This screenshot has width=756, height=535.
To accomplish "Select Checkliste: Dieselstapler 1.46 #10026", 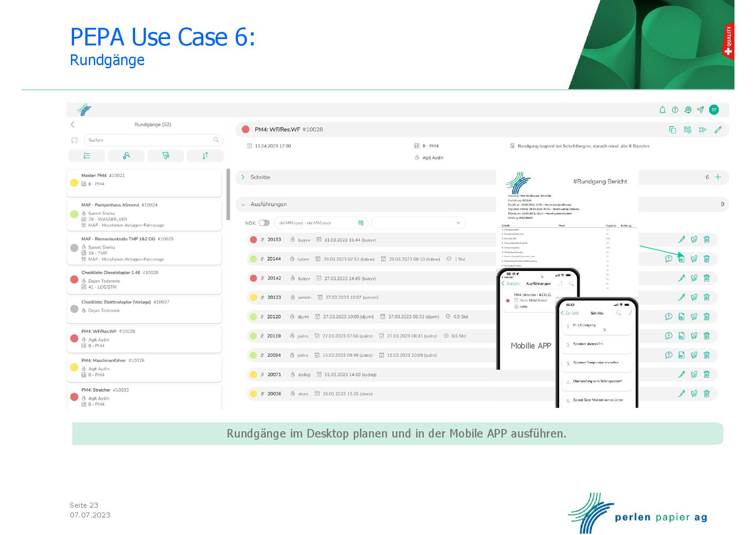I will [145, 280].
